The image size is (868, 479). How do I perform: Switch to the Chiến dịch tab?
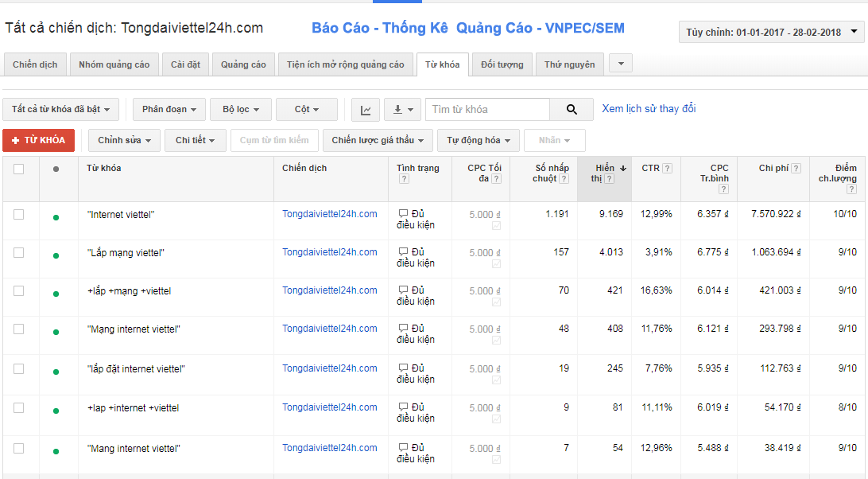[x=35, y=64]
